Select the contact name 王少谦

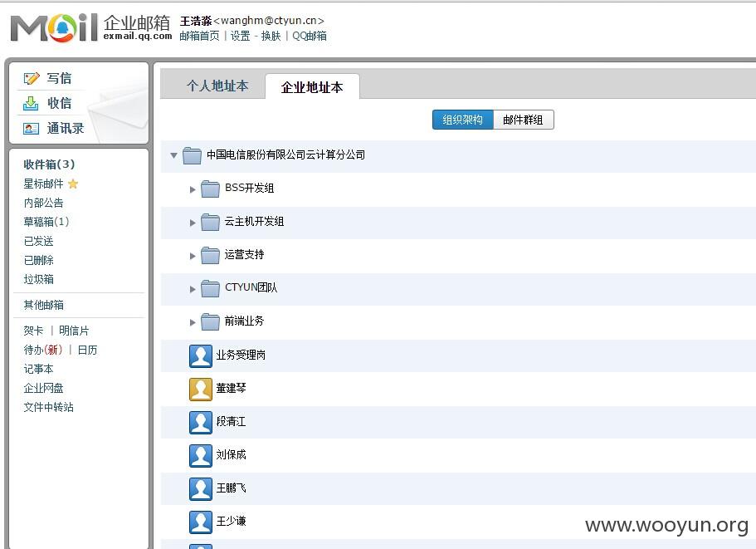(231, 522)
